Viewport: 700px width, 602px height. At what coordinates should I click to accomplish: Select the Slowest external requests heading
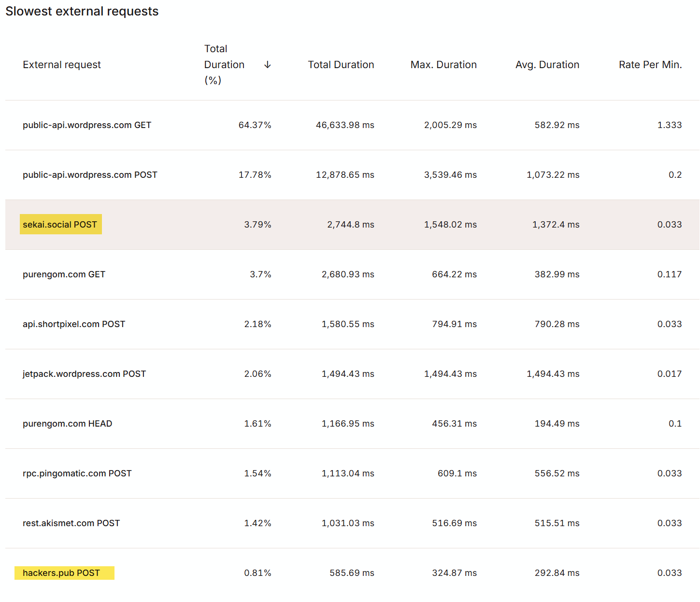[x=82, y=11]
